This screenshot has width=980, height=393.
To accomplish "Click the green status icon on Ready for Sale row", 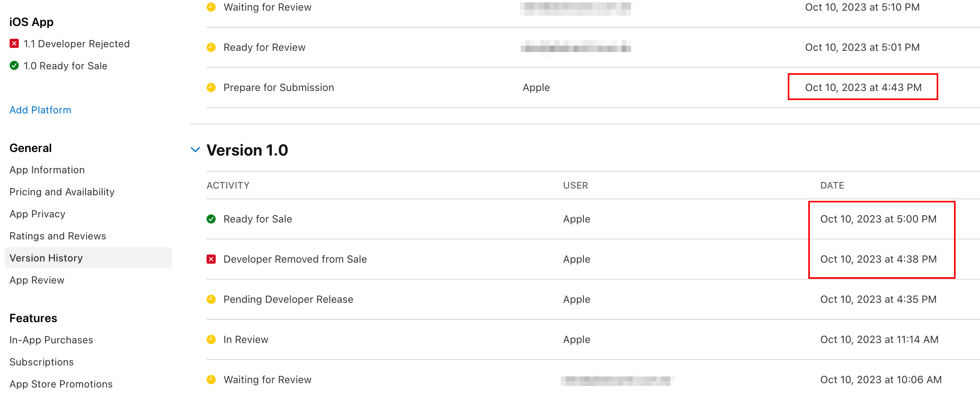I will 211,219.
